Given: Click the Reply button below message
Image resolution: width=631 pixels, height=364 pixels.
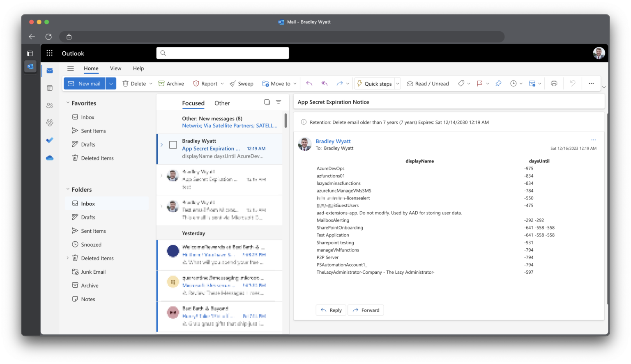Looking at the screenshot, I should coord(331,310).
